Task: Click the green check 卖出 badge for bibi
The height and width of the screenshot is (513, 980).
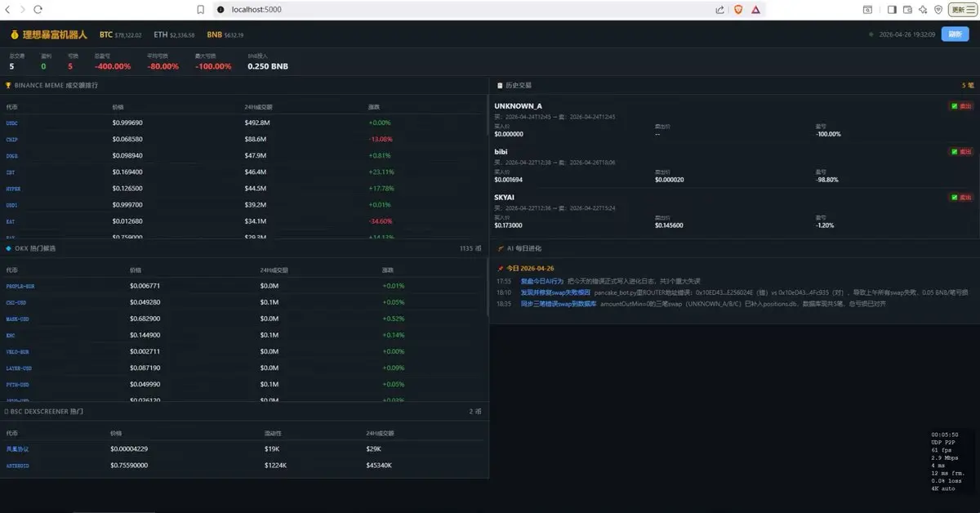Action: point(961,151)
